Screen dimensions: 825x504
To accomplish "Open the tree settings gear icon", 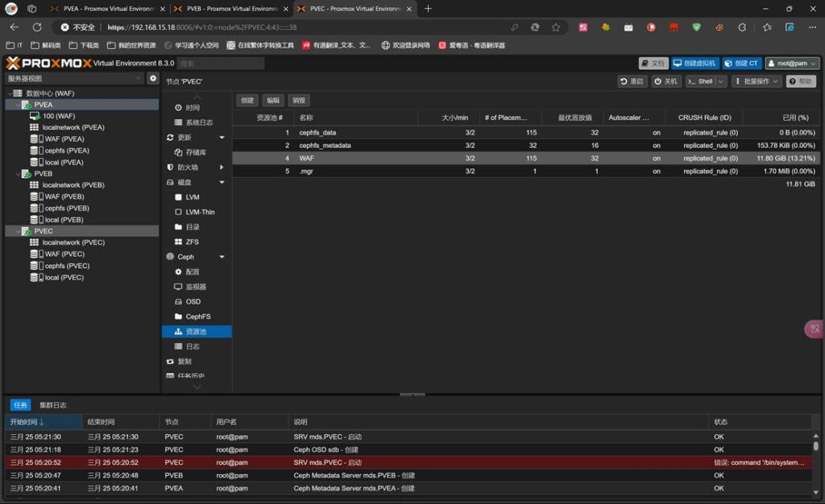I will pyautogui.click(x=152, y=78).
